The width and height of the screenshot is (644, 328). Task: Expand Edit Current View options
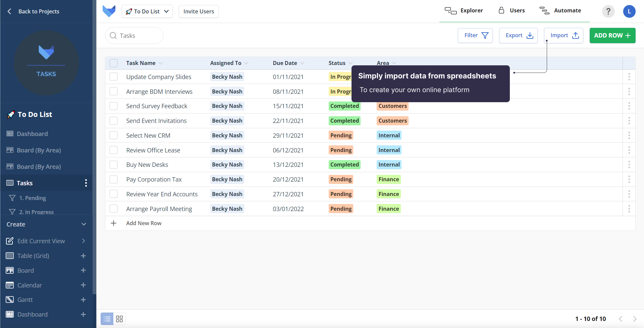pos(84,241)
